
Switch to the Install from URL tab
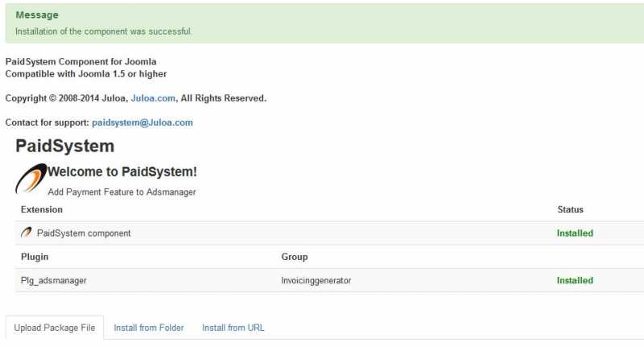tap(233, 328)
